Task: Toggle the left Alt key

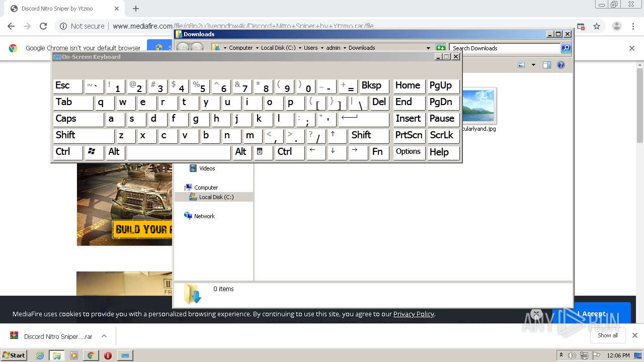Action: pyautogui.click(x=115, y=152)
